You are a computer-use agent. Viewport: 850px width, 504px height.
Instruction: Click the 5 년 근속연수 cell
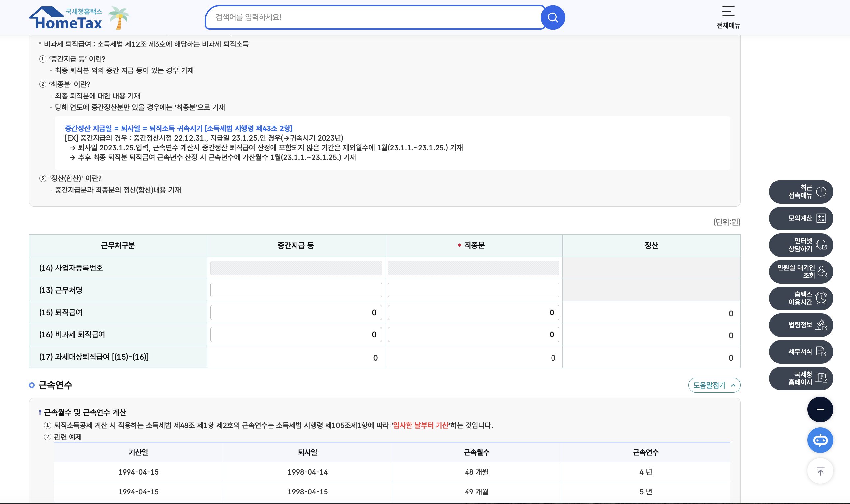(645, 492)
